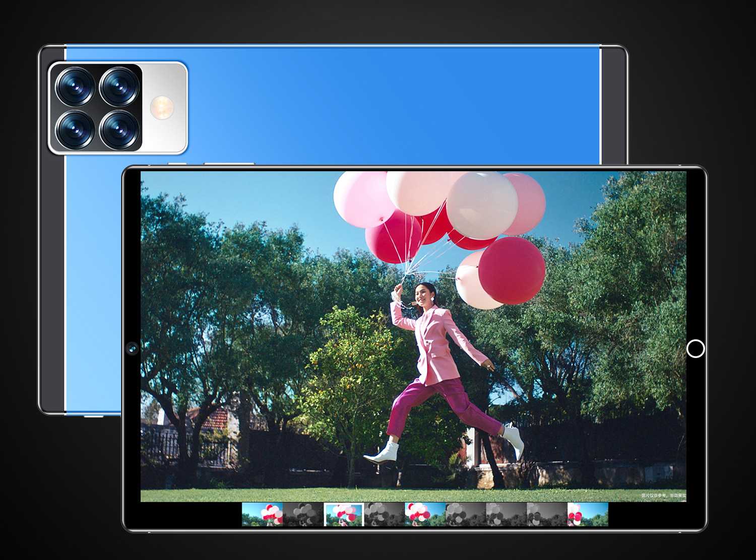Tap the LED flash beside the camera lenses
This screenshot has width=756, height=560.
(x=162, y=107)
